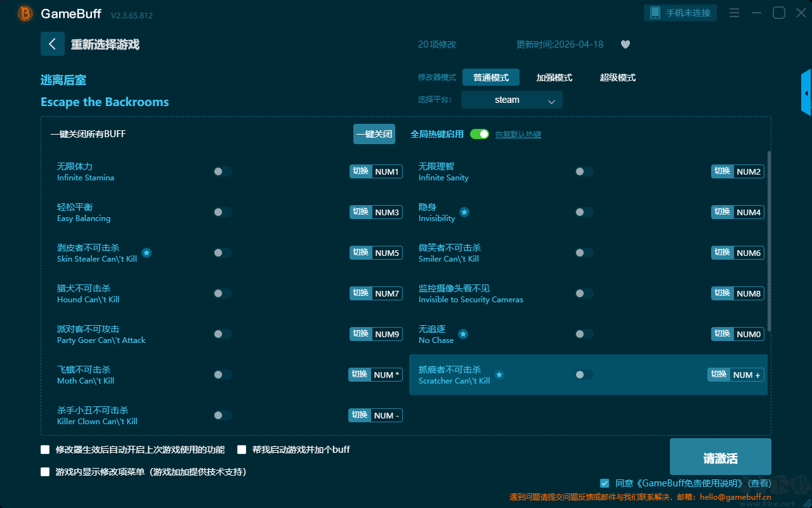812x508 pixels.
Task: Toggle Party Goer Can't Attack switch
Action: [x=223, y=334]
